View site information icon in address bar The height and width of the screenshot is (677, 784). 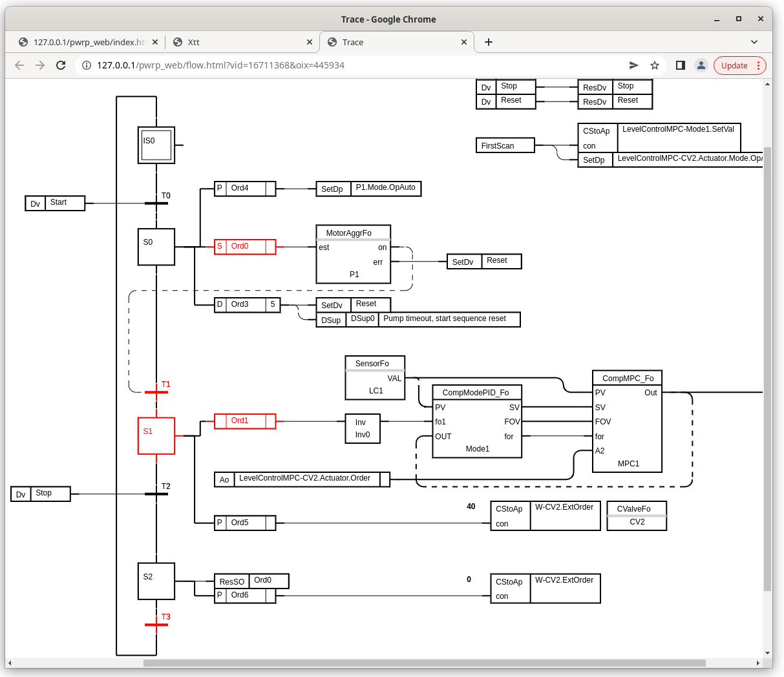[x=87, y=65]
